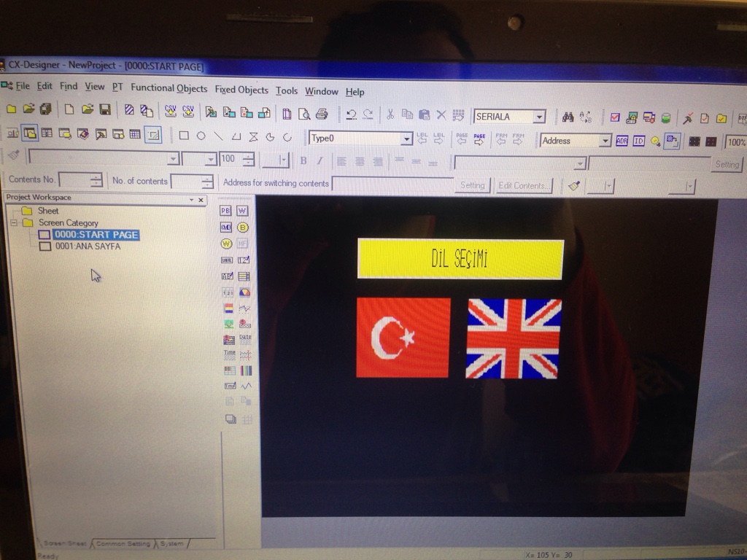Click the Cut scissors icon
Viewport: 747px width, 560px height.
(x=390, y=114)
